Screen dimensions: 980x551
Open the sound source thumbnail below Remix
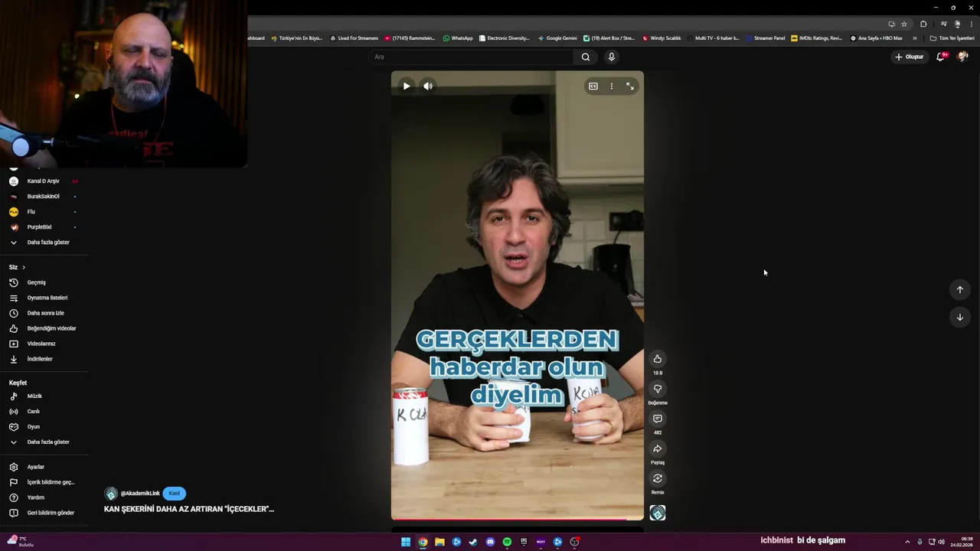click(x=658, y=514)
